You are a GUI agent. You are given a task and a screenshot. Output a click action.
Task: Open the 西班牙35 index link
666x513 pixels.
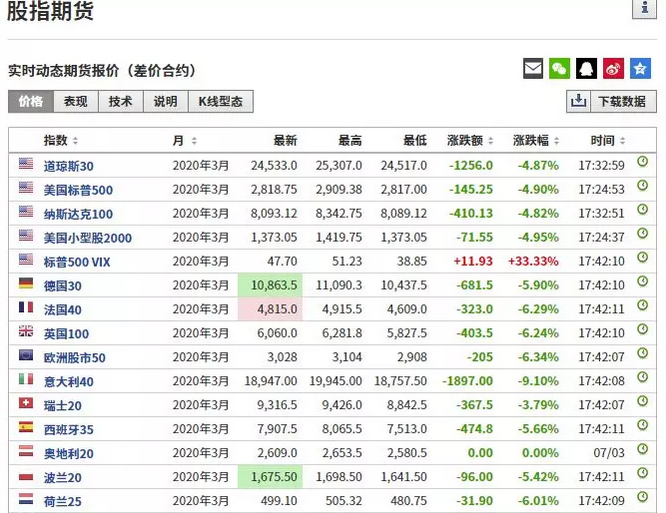pyautogui.click(x=69, y=430)
